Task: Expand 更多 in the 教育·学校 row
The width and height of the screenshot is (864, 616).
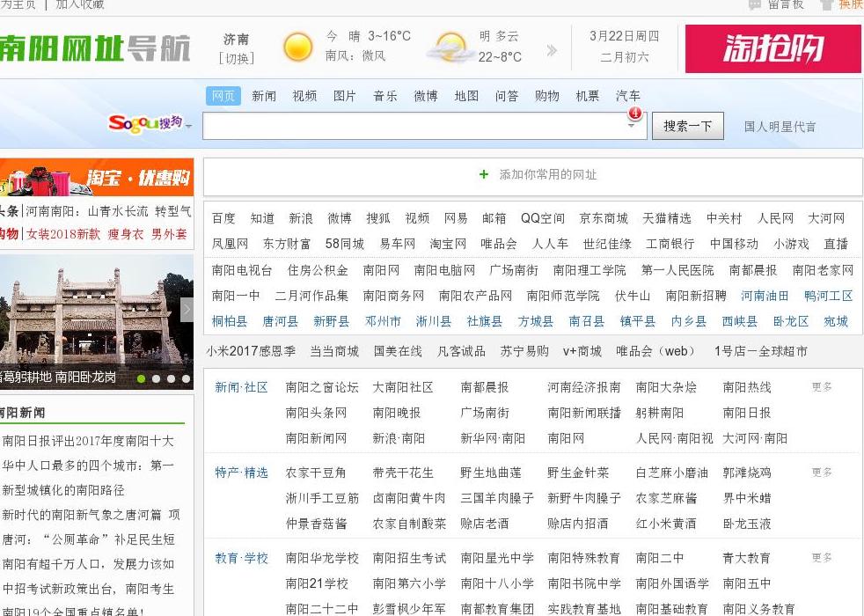Action: coord(822,558)
